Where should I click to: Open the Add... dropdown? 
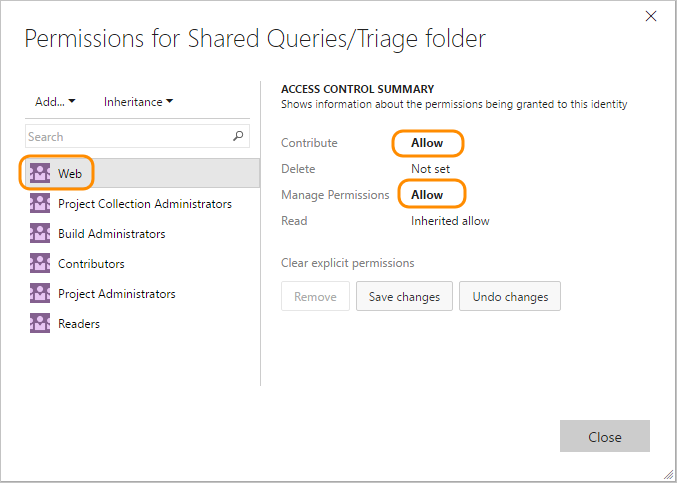pyautogui.click(x=55, y=102)
